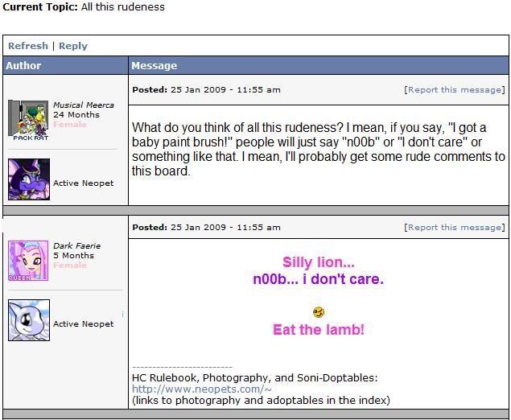Open the Reply link
Screen dimensions: 511x420
pos(73,47)
